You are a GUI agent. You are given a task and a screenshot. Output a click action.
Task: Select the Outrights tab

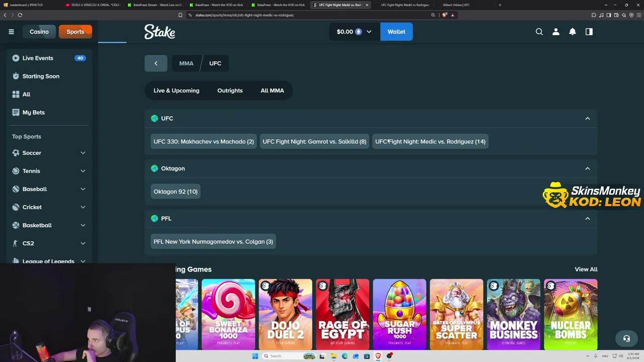point(230,90)
